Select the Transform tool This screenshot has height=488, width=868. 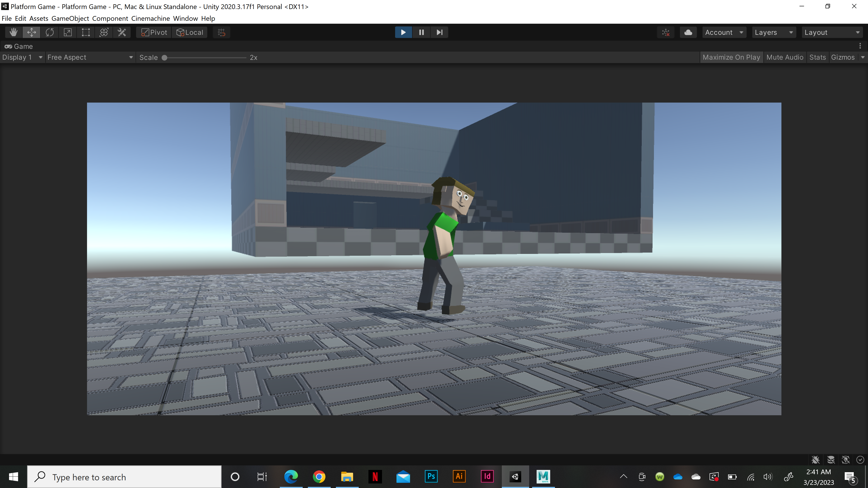(x=104, y=32)
